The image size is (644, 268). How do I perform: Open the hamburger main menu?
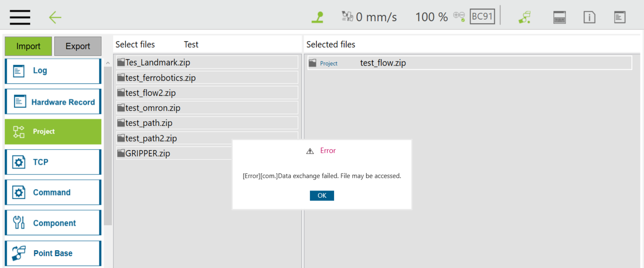pyautogui.click(x=20, y=17)
